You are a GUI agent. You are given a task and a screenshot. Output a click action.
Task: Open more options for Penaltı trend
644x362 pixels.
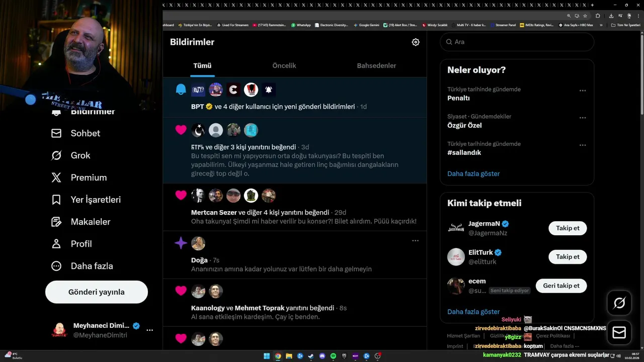coord(583,90)
